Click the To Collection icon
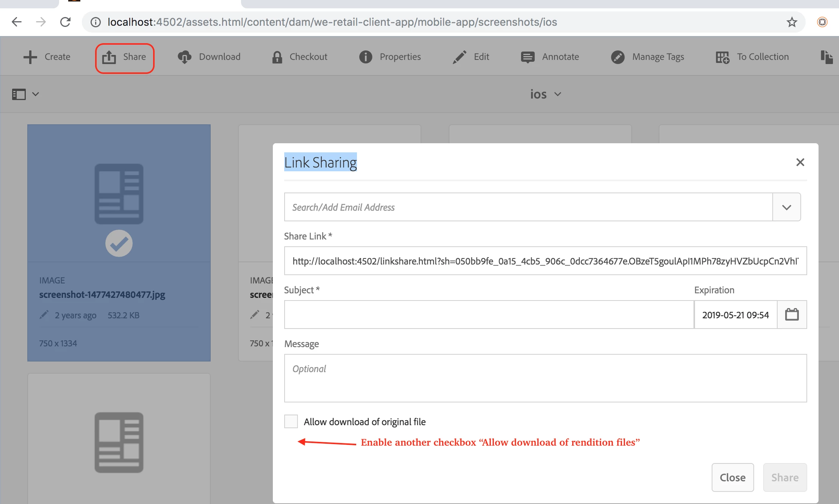839x504 pixels. click(x=722, y=57)
